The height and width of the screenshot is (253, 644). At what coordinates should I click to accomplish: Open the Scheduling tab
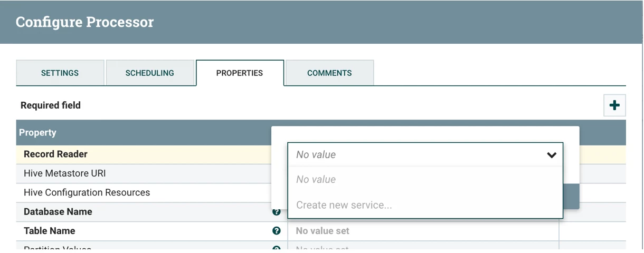pyautogui.click(x=150, y=73)
